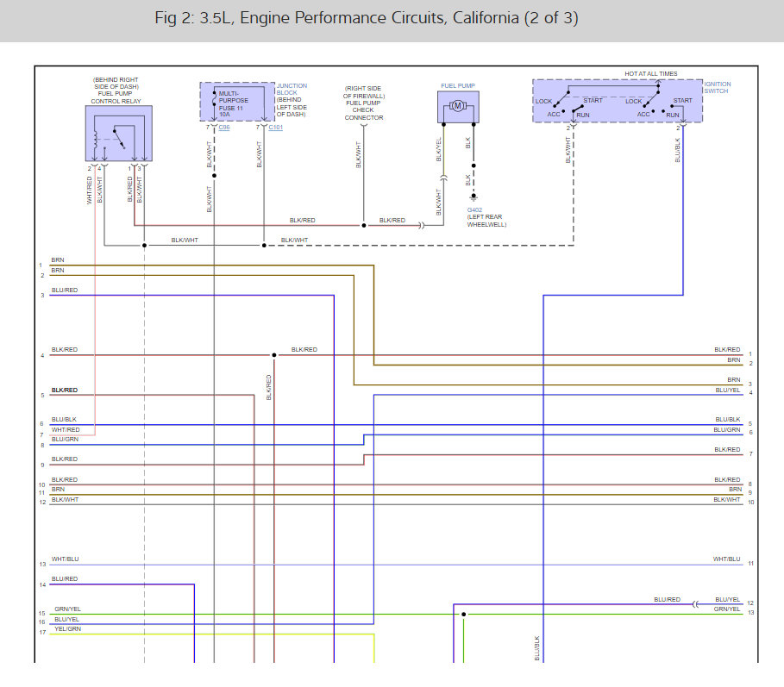
Task: Click the G402 ground label
Action: pyautogui.click(x=475, y=209)
